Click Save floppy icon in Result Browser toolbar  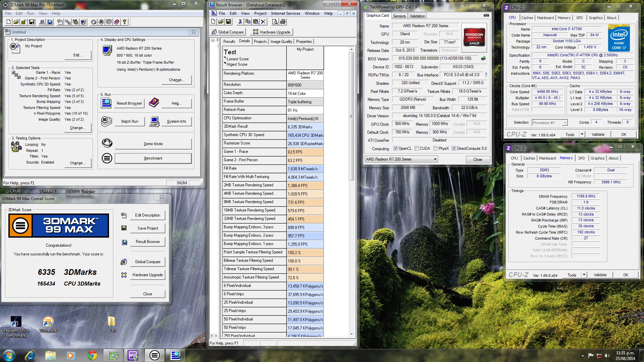228,22
